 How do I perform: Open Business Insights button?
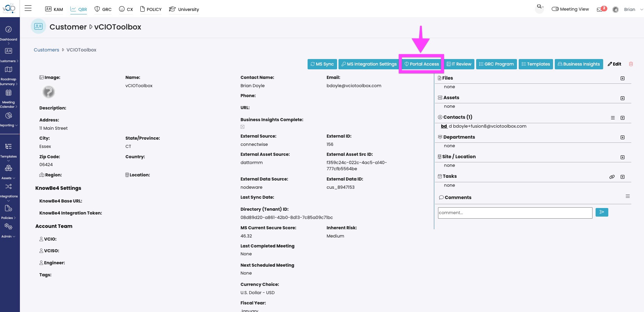[579, 64]
